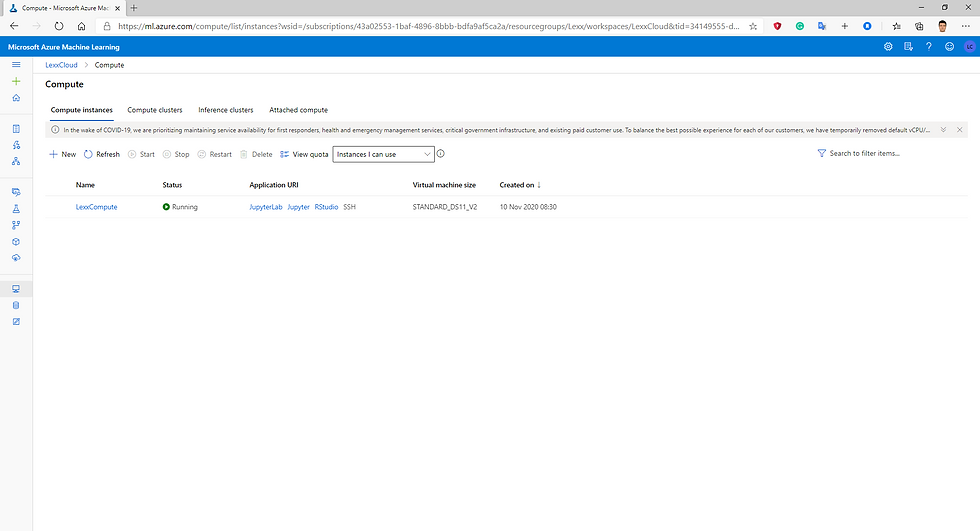Open the LexxCompute instance link
The width and height of the screenshot is (980, 531).
[x=96, y=207]
